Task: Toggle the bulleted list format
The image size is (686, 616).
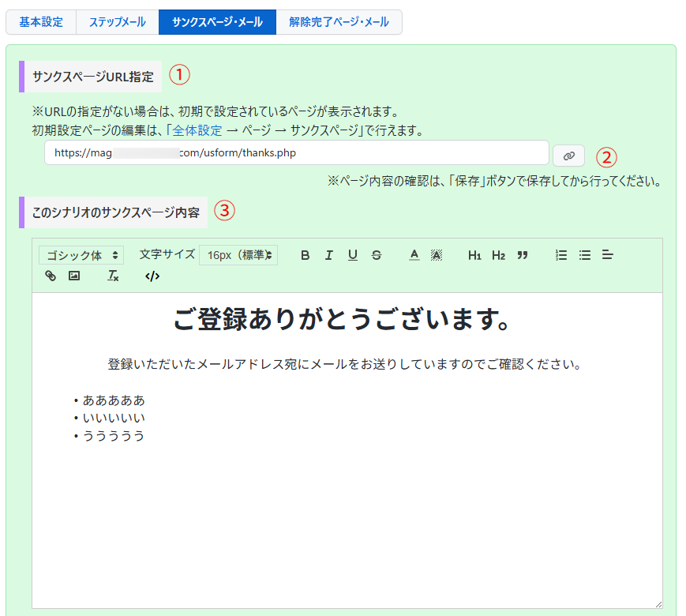Action: point(585,255)
